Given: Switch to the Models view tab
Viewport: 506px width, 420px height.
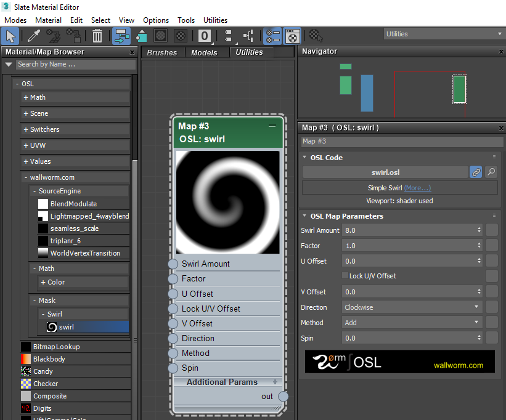Looking at the screenshot, I should tap(204, 52).
